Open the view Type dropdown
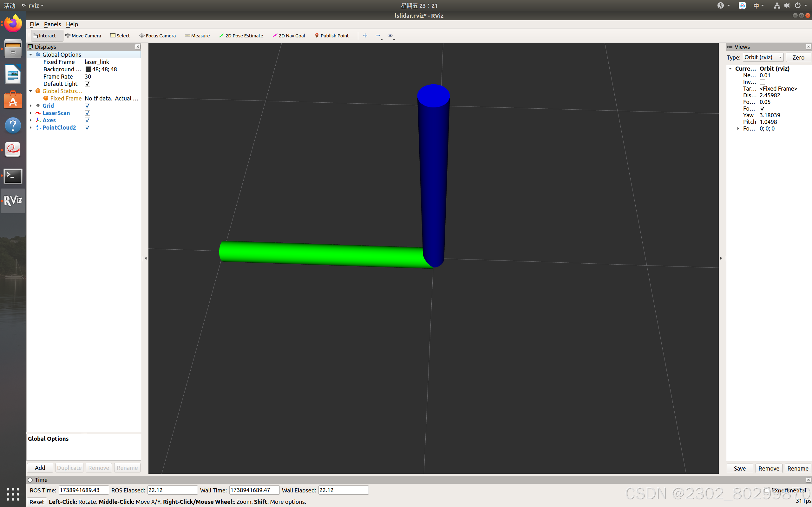 [x=763, y=57]
